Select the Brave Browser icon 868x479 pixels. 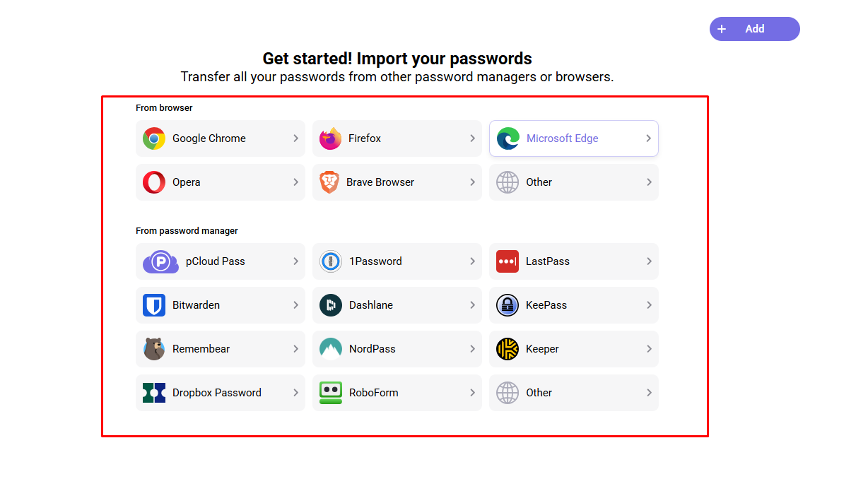[331, 182]
